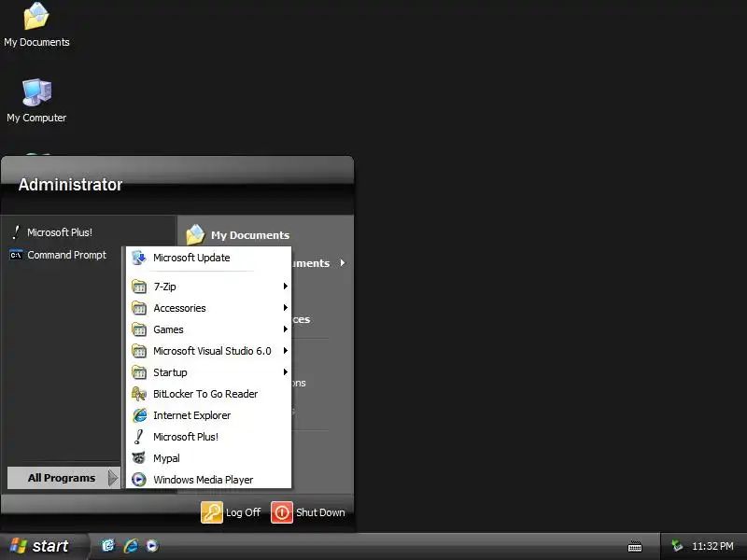747x560 pixels.
Task: Open Command Prompt from Start menu
Action: click(x=58, y=255)
